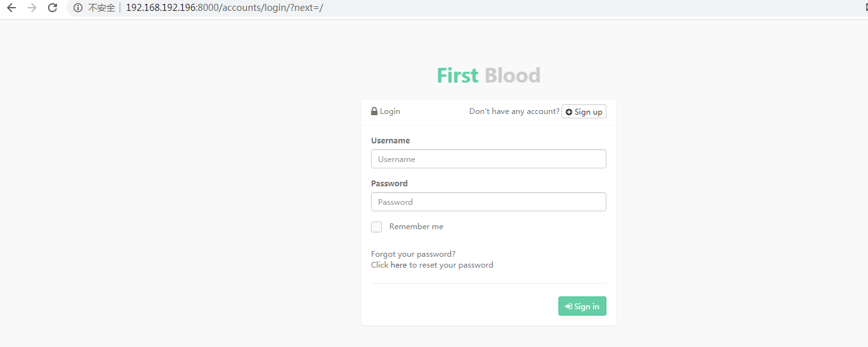Click the Login panel header text

[x=390, y=111]
